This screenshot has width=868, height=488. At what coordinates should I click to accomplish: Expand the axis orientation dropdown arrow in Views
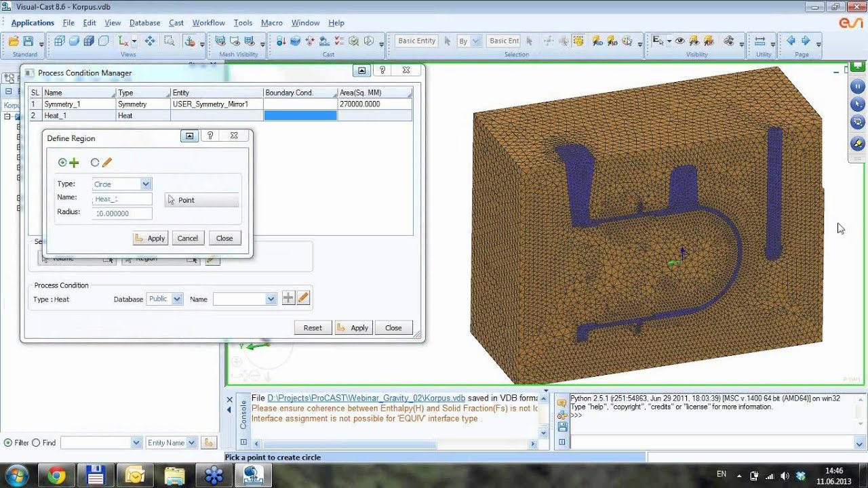pos(134,41)
